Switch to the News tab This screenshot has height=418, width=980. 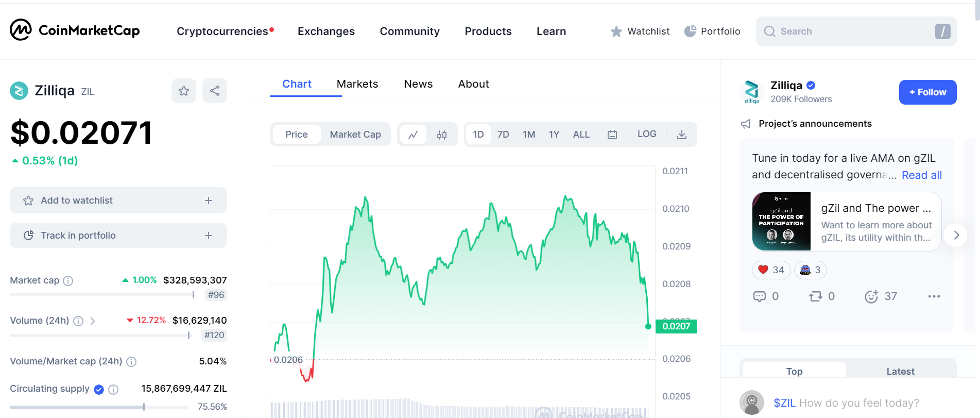(x=418, y=84)
